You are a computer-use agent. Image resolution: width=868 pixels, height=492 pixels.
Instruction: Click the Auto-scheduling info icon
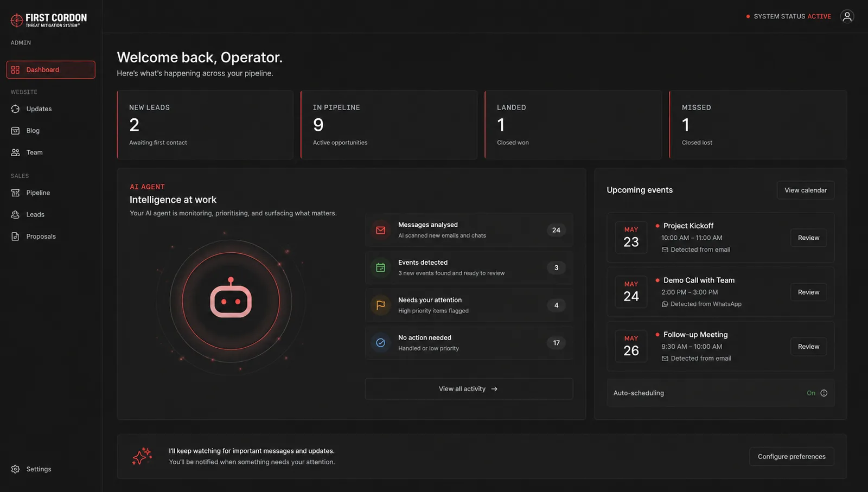click(824, 393)
